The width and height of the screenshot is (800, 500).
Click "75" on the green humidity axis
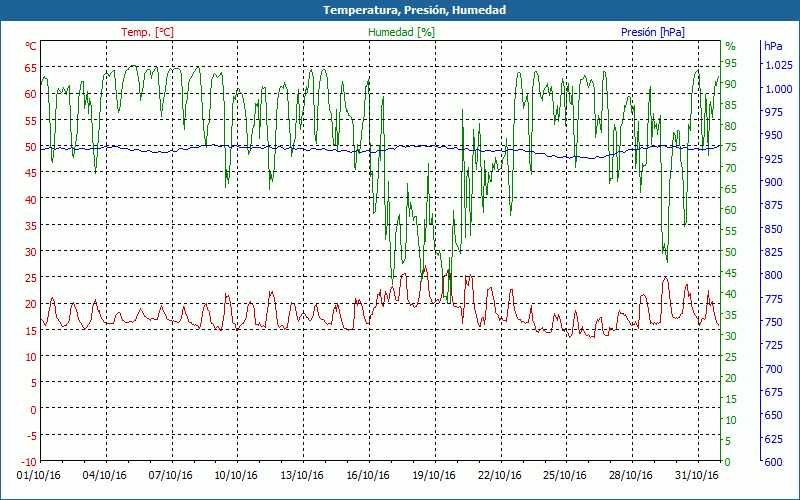[731, 147]
